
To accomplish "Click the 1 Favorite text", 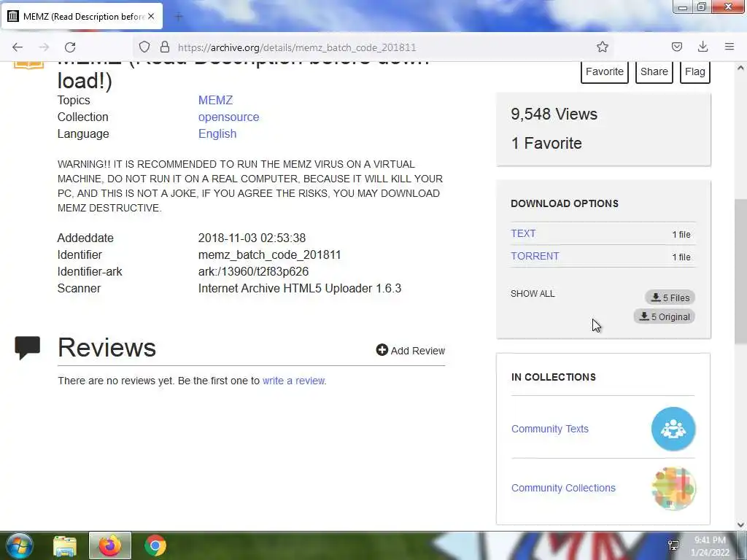I will pos(546,144).
